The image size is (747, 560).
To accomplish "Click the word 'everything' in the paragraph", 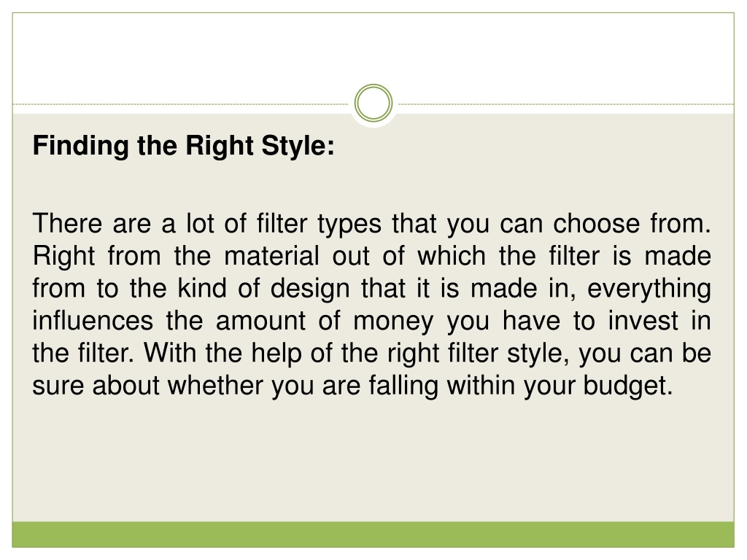I will [649, 289].
